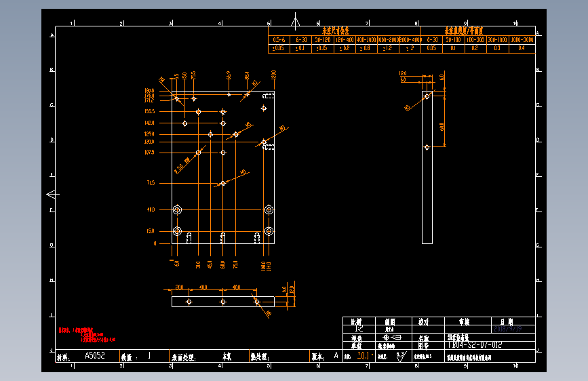Click the date "2018/9/19"
This screenshot has height=381, width=588.
click(x=508, y=329)
